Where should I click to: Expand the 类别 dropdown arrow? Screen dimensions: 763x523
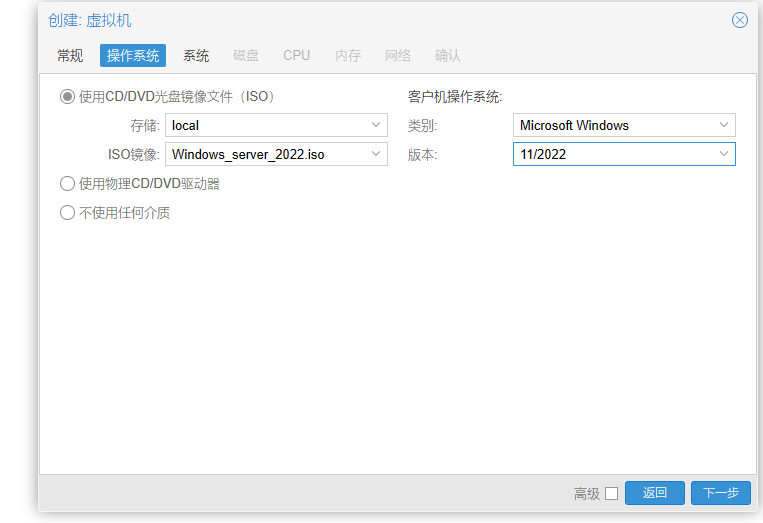pos(724,125)
